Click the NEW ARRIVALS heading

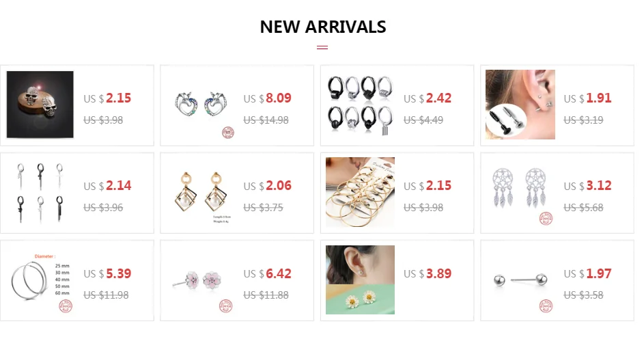(x=323, y=27)
